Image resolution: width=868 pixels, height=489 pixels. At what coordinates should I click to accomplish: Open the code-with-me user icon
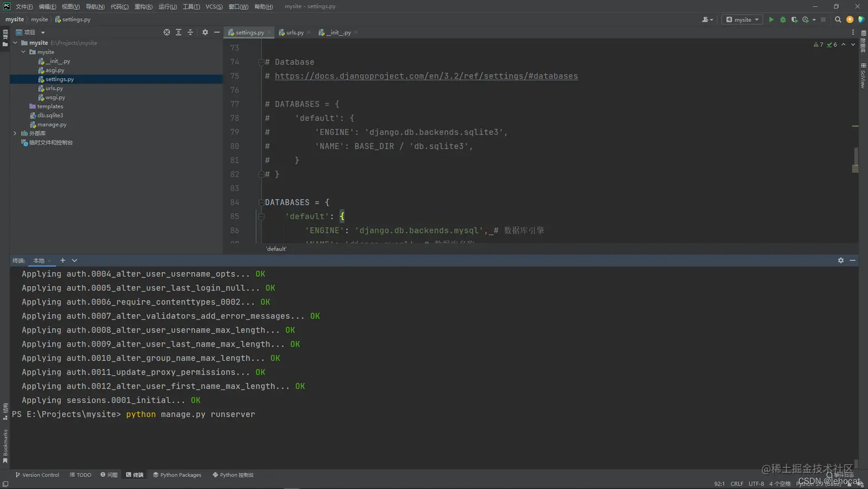(707, 20)
